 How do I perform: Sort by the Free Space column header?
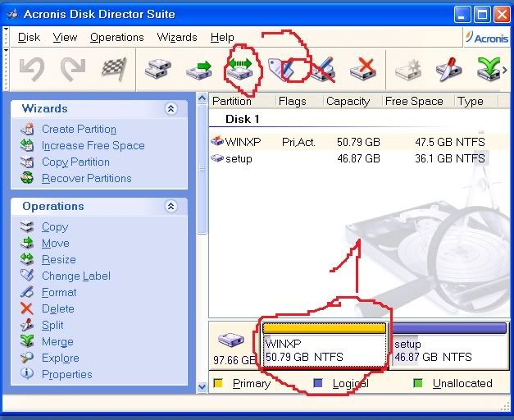418,101
